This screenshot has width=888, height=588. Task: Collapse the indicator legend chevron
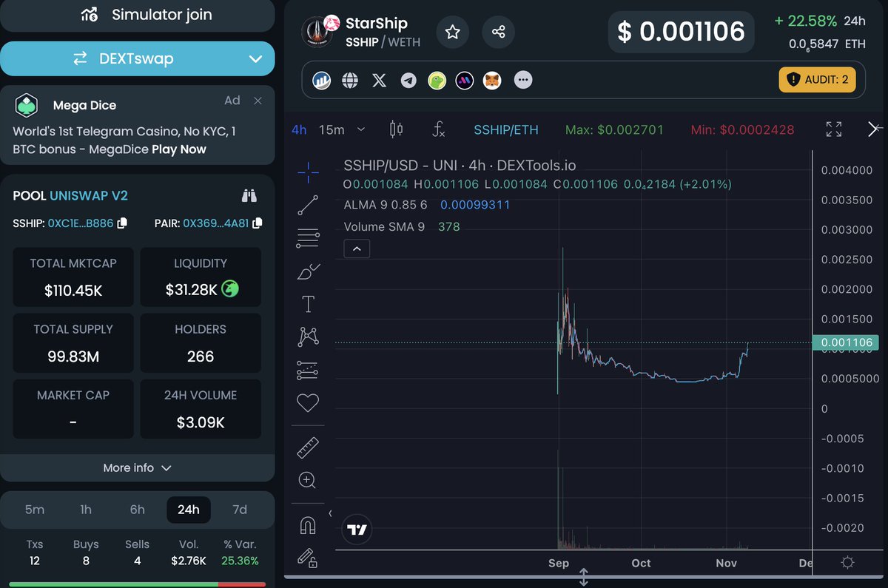click(357, 249)
